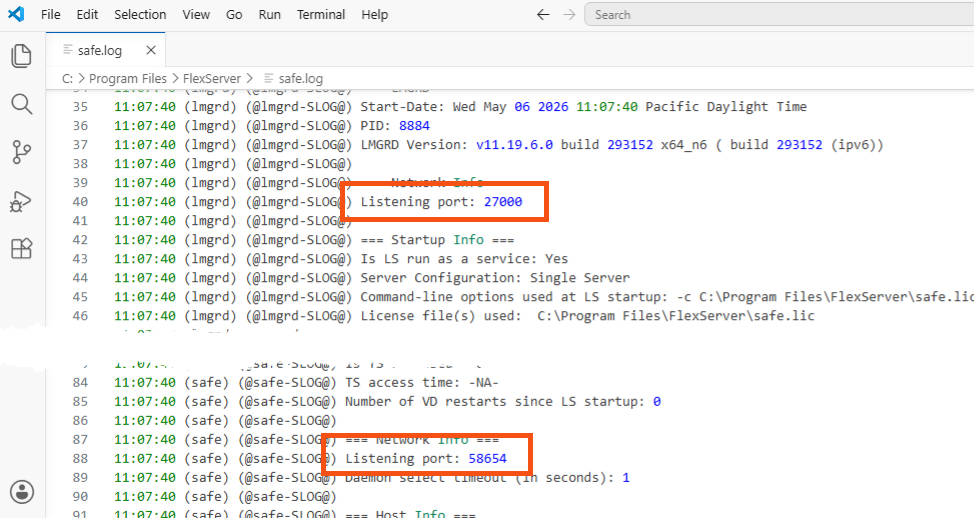Open the Edit menu
This screenshot has width=974, height=518.
pos(87,14)
